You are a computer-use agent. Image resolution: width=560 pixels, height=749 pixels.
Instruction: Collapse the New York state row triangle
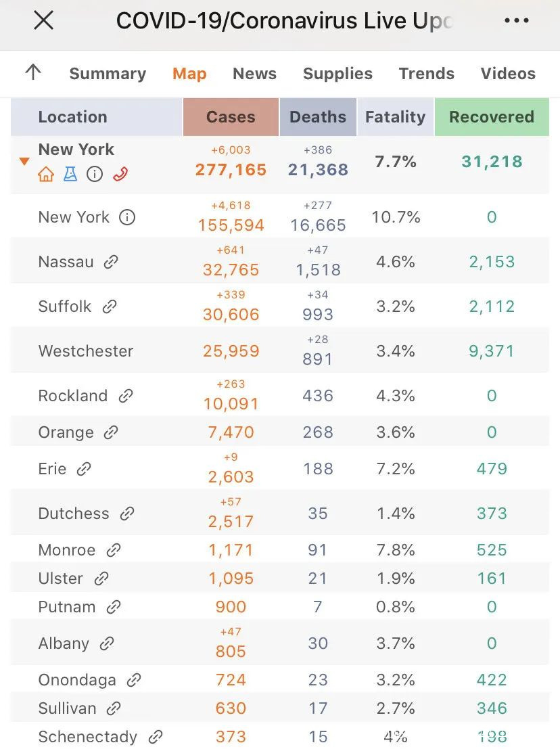tap(24, 161)
